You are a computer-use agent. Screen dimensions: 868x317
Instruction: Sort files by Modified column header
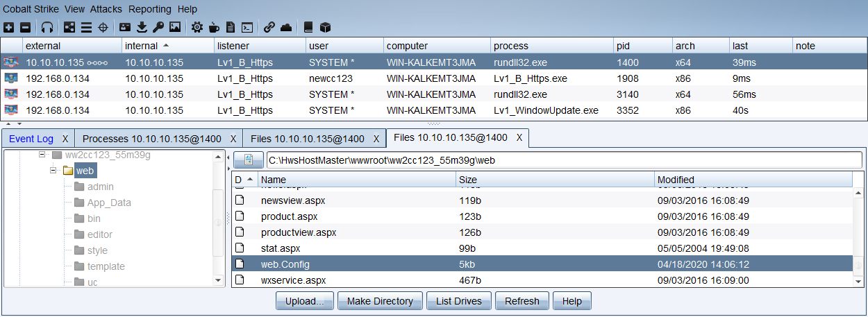point(753,180)
